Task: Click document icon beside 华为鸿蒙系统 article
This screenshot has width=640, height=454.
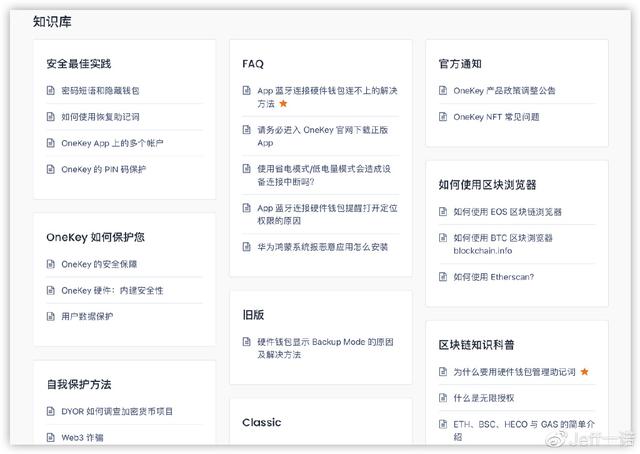Action: (247, 247)
